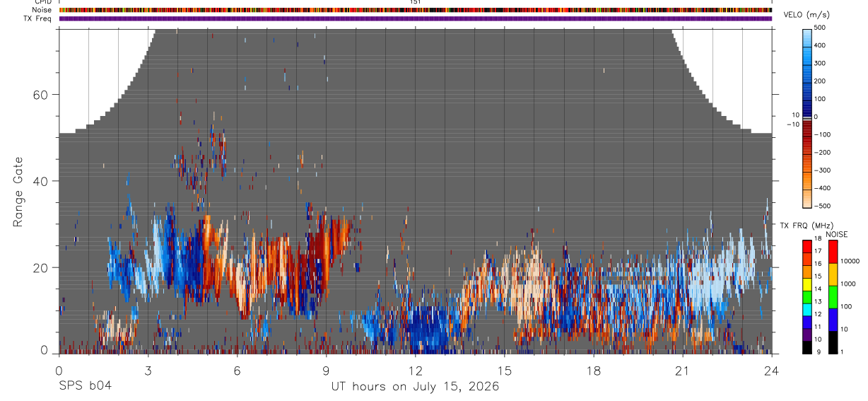Click the SPS b04 beam label
The width and height of the screenshot is (868, 401).
click(x=85, y=387)
